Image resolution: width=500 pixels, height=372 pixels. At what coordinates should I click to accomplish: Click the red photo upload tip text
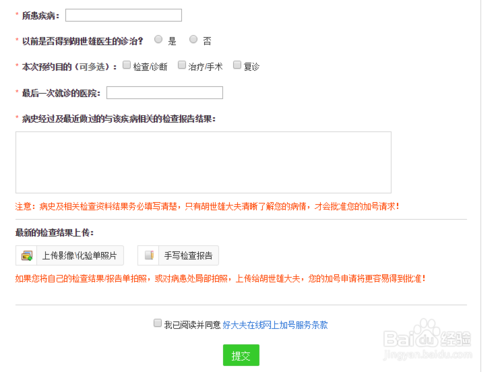[x=220, y=278]
